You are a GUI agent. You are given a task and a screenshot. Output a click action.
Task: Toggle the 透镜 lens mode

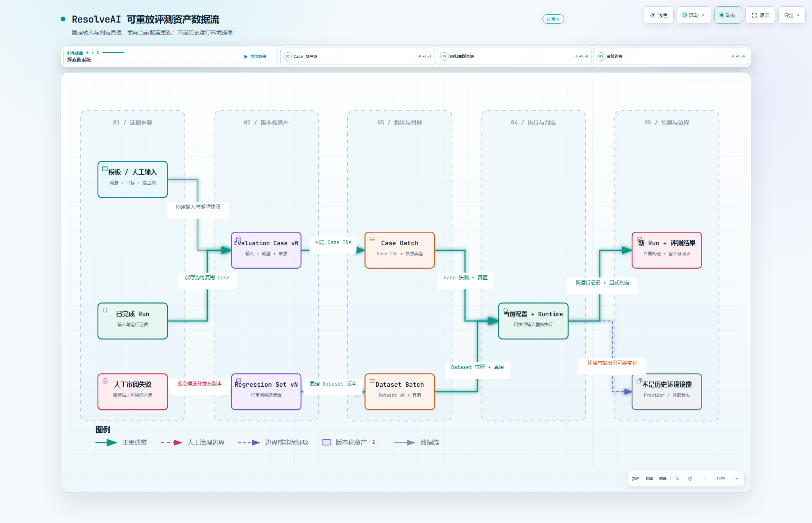(x=663, y=479)
